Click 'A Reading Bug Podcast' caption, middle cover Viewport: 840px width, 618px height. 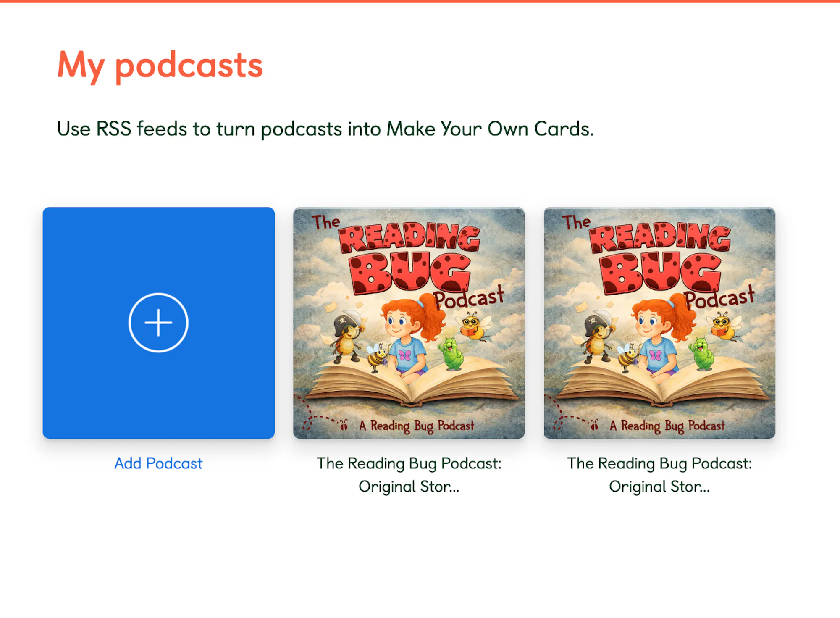pyautogui.click(x=416, y=426)
